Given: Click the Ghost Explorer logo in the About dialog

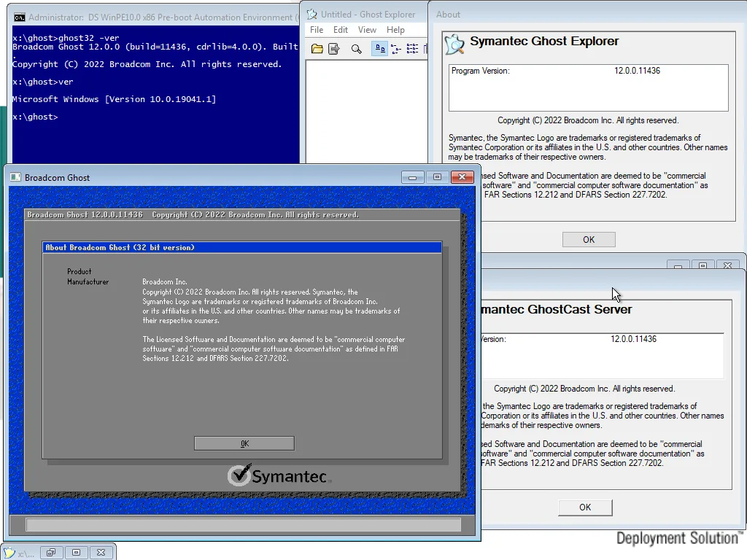Looking at the screenshot, I should point(454,44).
